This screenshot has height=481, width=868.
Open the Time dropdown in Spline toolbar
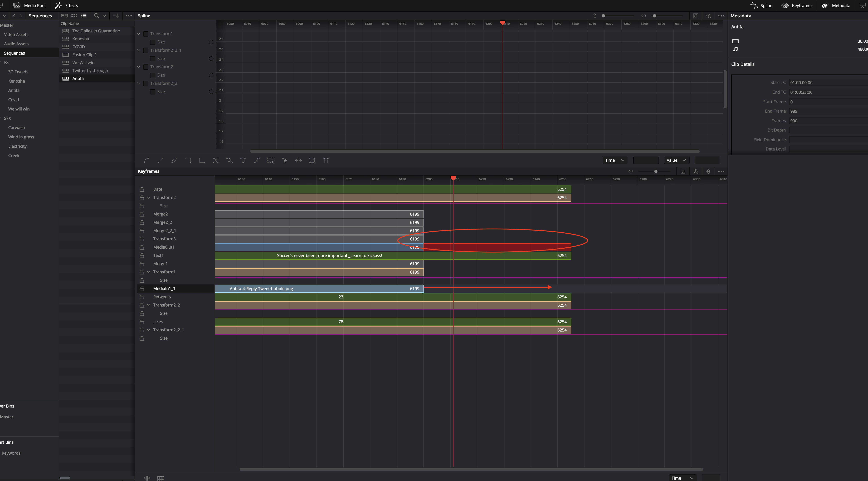(615, 160)
